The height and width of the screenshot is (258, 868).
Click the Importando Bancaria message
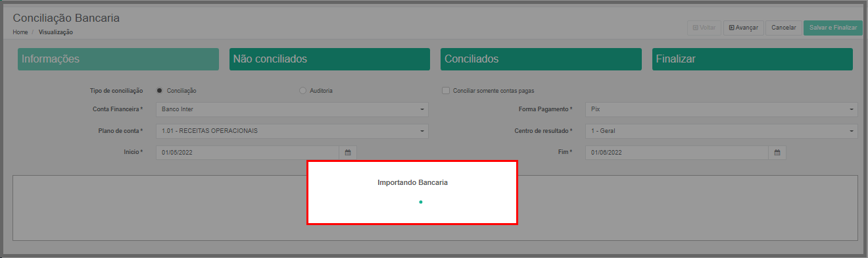412,182
